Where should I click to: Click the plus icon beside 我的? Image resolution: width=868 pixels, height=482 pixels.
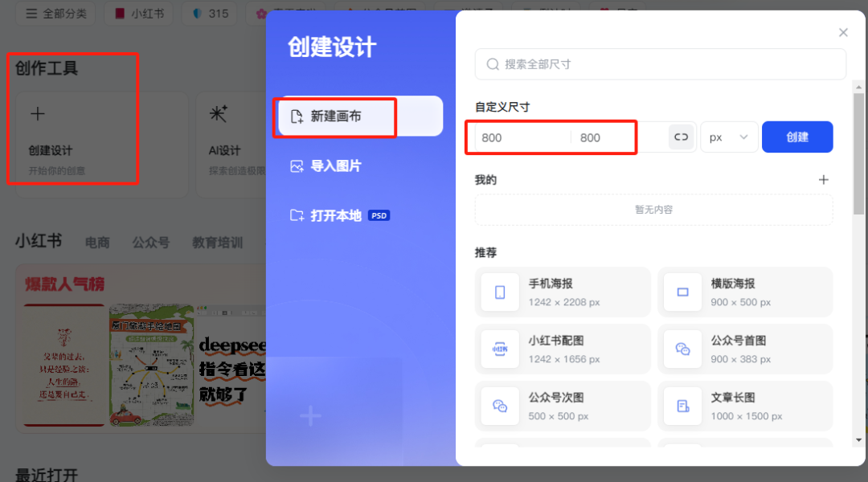coord(823,180)
